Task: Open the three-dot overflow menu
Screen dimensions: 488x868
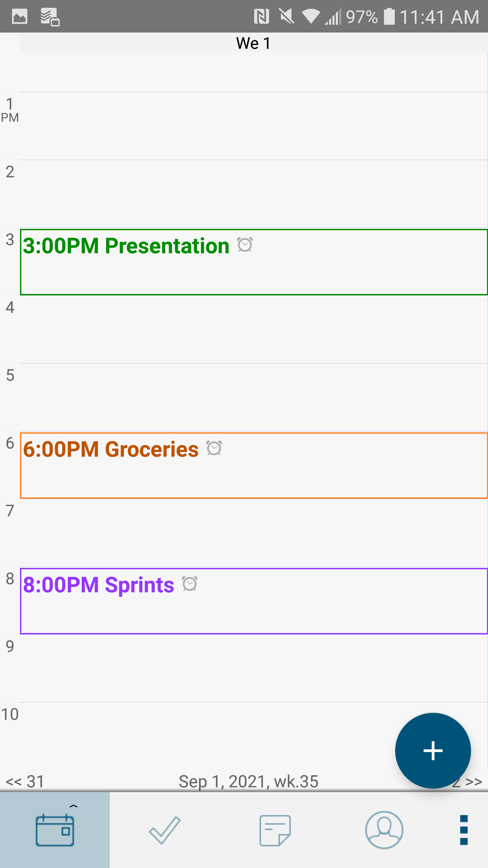Action: tap(464, 830)
